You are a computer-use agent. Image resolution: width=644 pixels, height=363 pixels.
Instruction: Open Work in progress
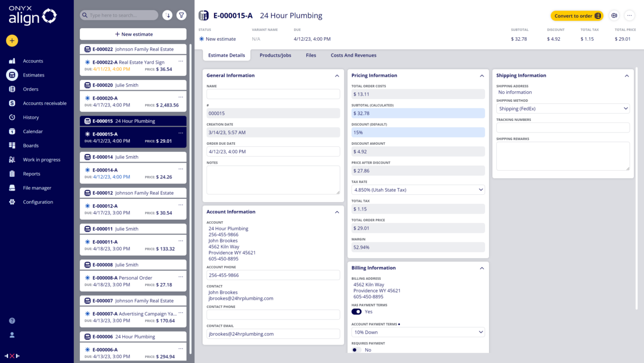(x=42, y=160)
